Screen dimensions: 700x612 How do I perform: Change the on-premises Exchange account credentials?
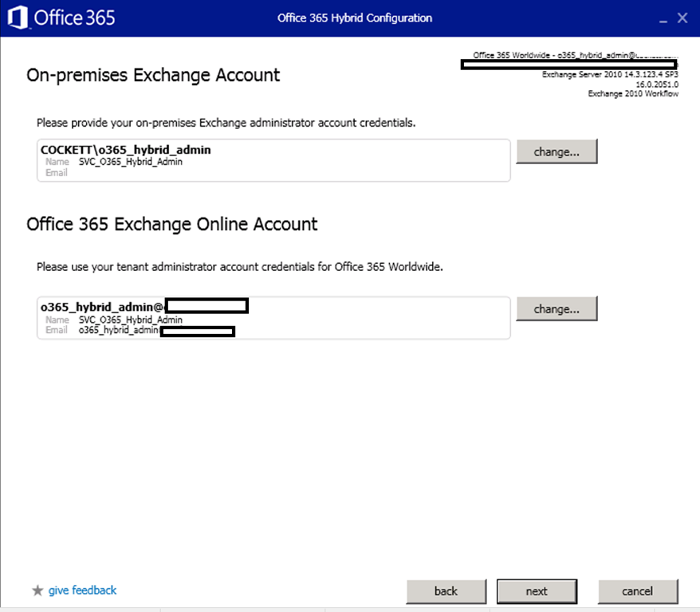coord(556,151)
